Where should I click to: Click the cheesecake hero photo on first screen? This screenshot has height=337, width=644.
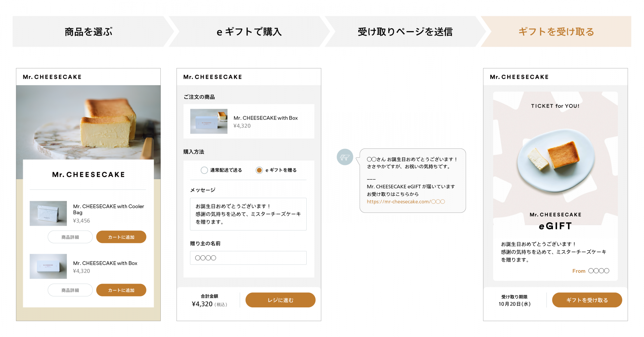click(x=88, y=122)
